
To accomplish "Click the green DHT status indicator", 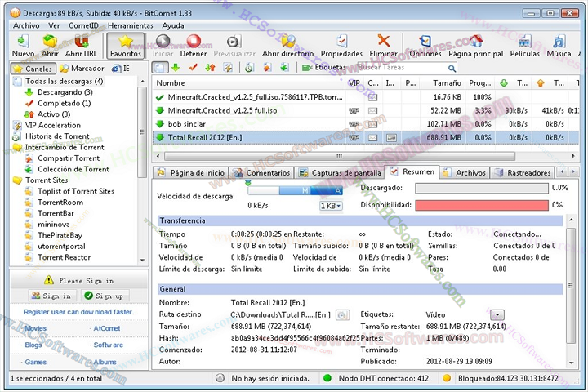I will click(x=327, y=378).
